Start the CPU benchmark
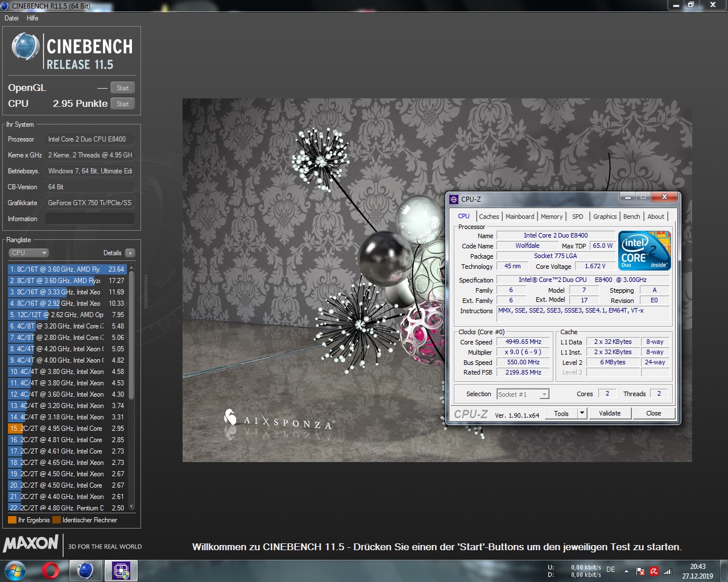This screenshot has height=582, width=728. pos(123,104)
